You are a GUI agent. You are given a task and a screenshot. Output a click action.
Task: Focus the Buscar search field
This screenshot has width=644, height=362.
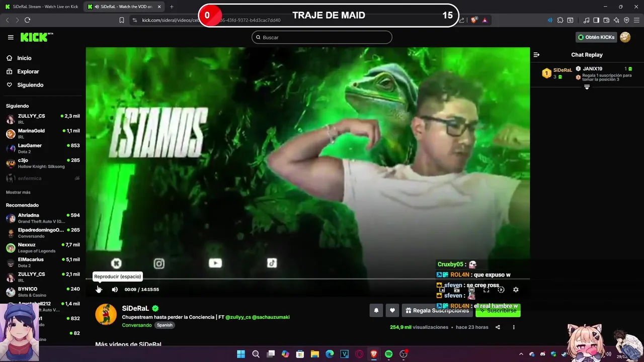322,37
